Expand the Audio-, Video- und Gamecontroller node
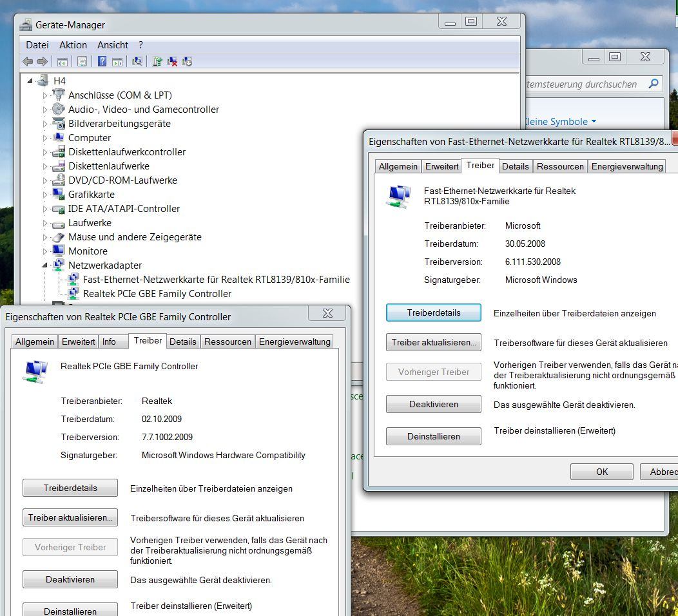Viewport: 678px width, 616px height. pyautogui.click(x=44, y=110)
